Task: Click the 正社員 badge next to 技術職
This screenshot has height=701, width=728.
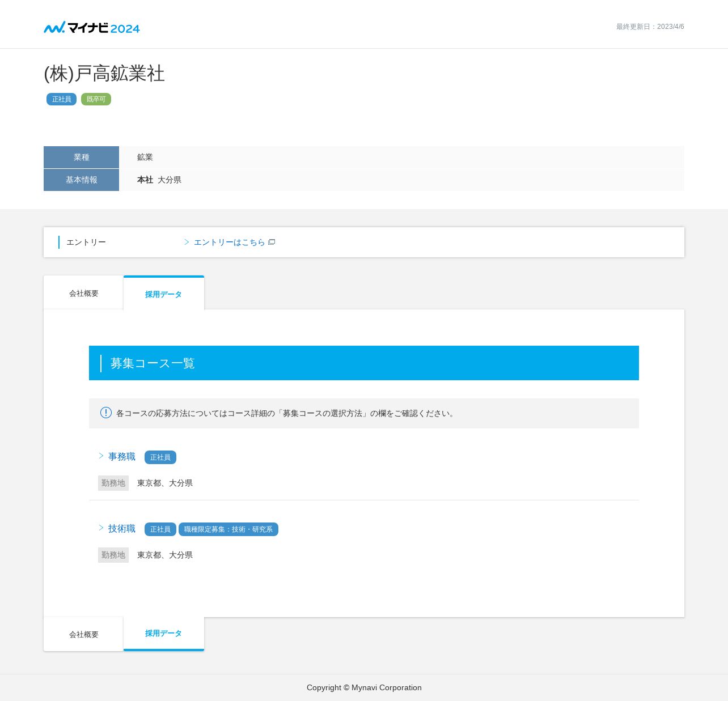Action: pyautogui.click(x=160, y=529)
